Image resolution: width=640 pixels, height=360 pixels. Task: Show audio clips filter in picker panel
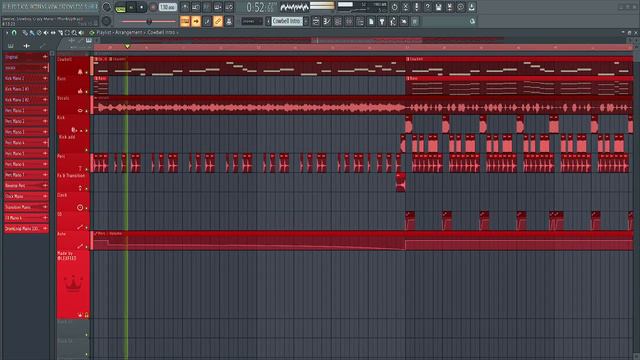(27, 46)
